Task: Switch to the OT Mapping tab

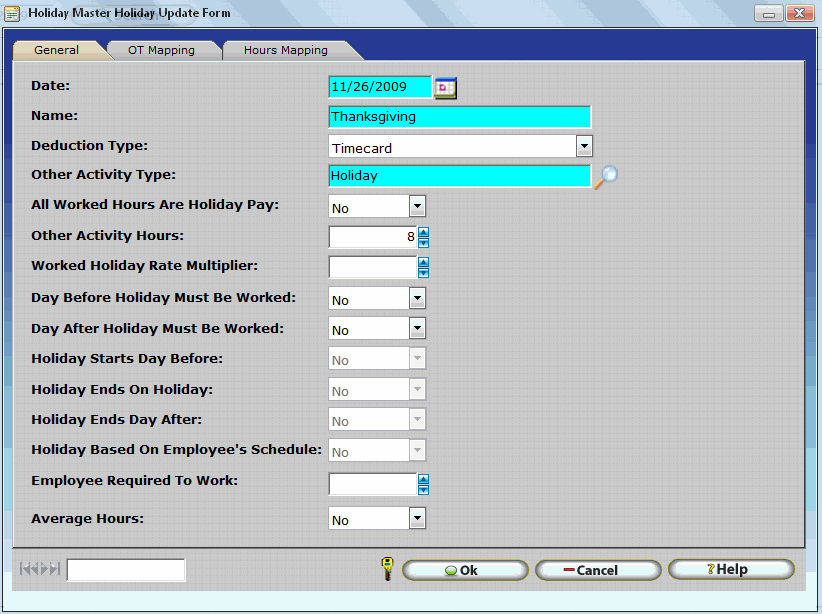Action: (x=161, y=50)
